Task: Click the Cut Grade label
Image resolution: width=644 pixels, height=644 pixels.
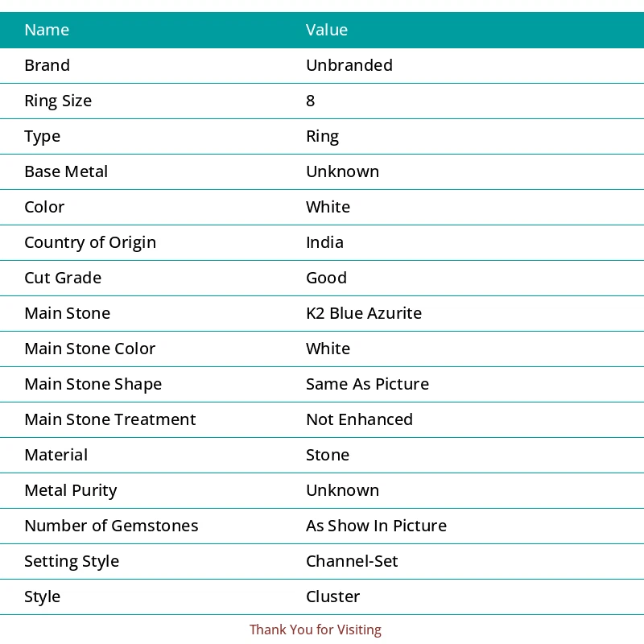Action: [x=63, y=278]
